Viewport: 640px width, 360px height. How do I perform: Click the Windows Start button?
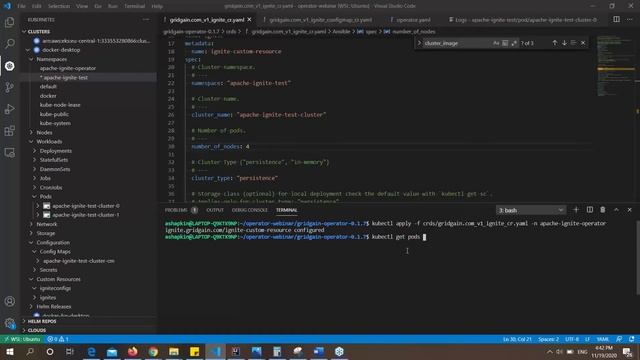point(9,351)
